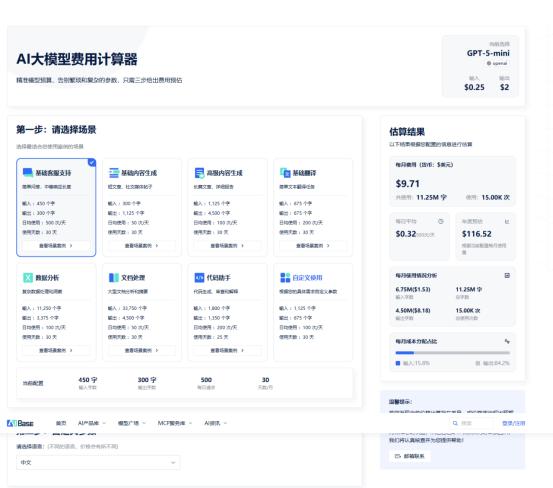553x488 pixels.
Task: Click the 文档处理 scenario icon
Action: click(114, 277)
